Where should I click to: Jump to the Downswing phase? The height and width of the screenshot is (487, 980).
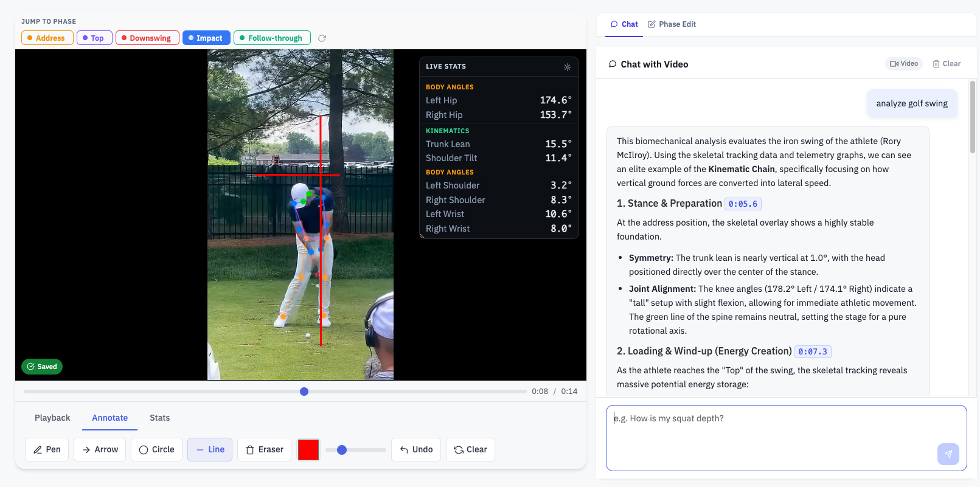point(147,38)
